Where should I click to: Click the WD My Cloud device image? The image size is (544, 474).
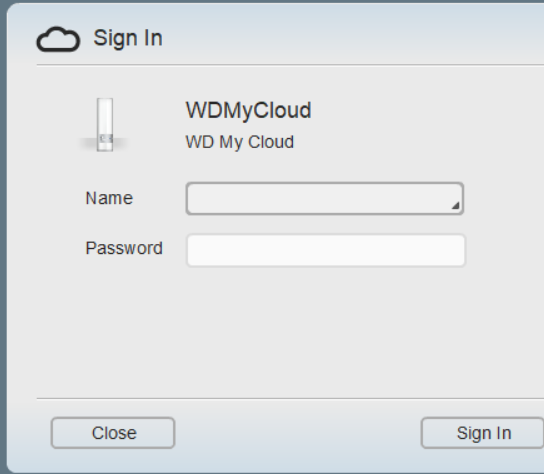104,125
